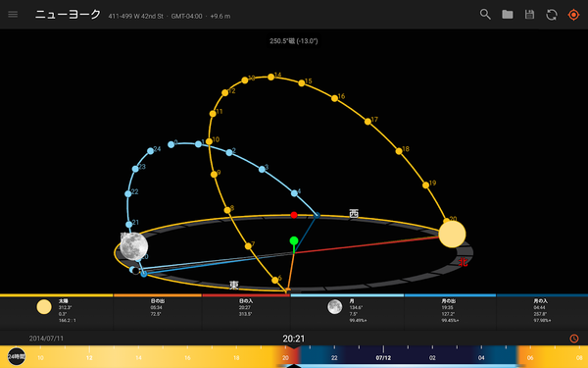Viewport: 588px width, 368px height.
Task: Open the 太陽 sun details panel
Action: [x=56, y=312]
